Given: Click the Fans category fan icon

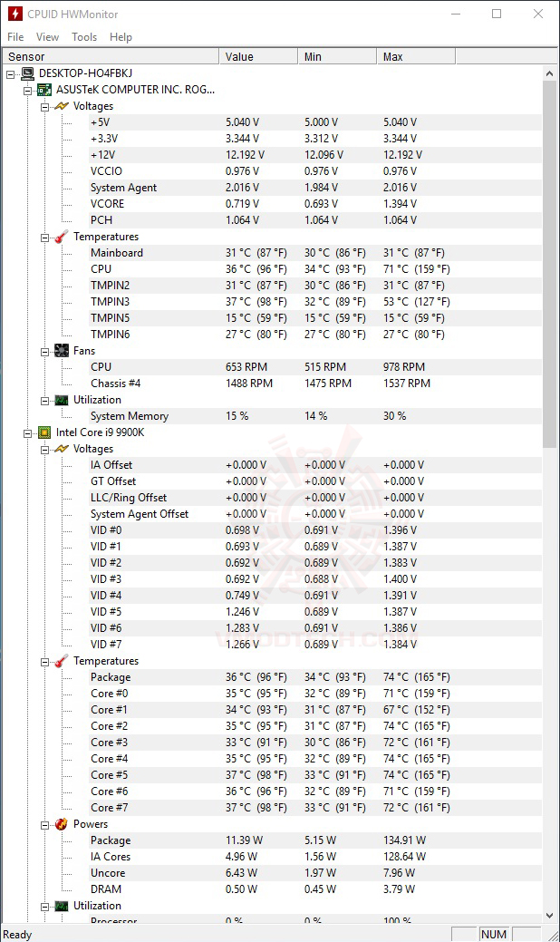Looking at the screenshot, I should pyautogui.click(x=62, y=351).
